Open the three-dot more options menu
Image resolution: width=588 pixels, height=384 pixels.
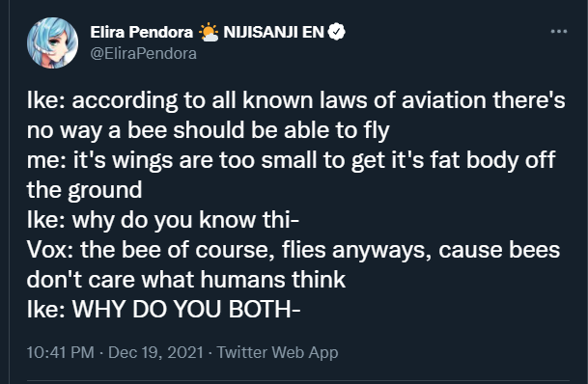[559, 32]
